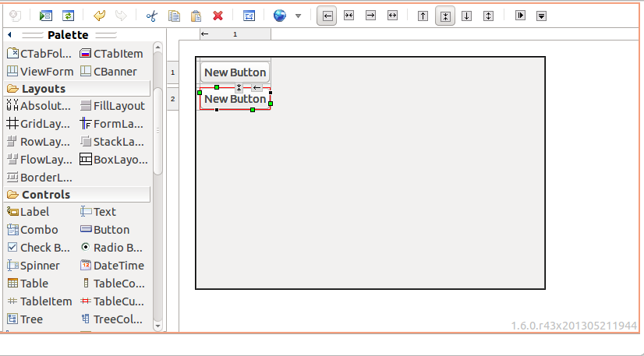644x356 pixels.
Task: Choose FormLayout from the palette
Action: [111, 124]
